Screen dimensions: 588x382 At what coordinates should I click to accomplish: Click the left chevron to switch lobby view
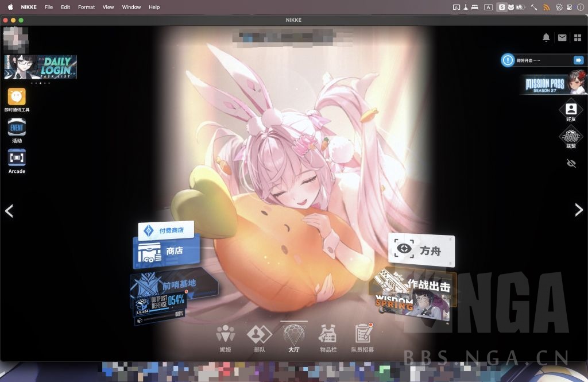point(9,211)
